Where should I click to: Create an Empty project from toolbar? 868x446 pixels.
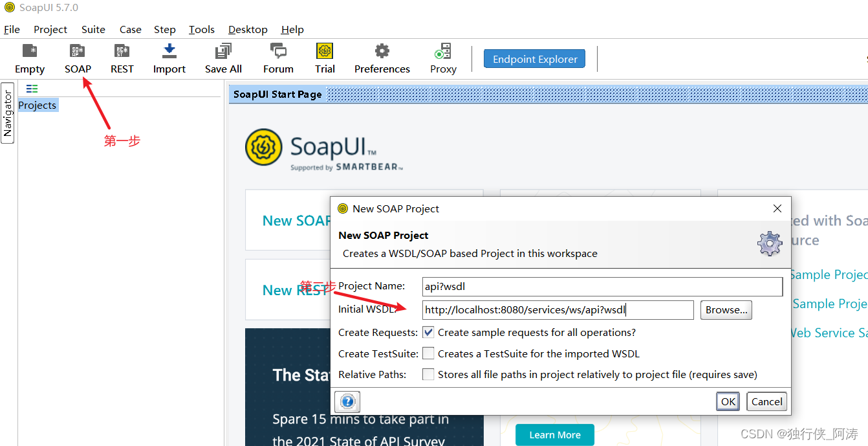(x=30, y=59)
